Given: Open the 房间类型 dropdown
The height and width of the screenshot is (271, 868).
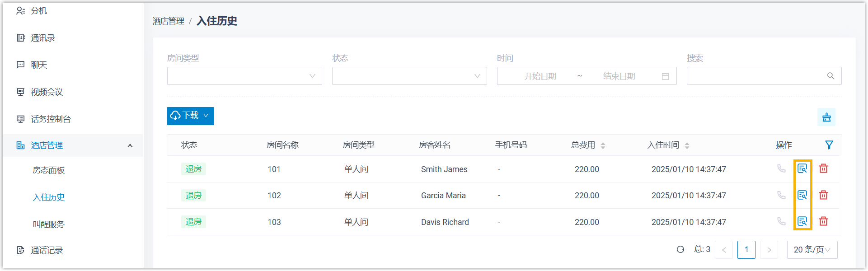Looking at the screenshot, I should [244, 76].
